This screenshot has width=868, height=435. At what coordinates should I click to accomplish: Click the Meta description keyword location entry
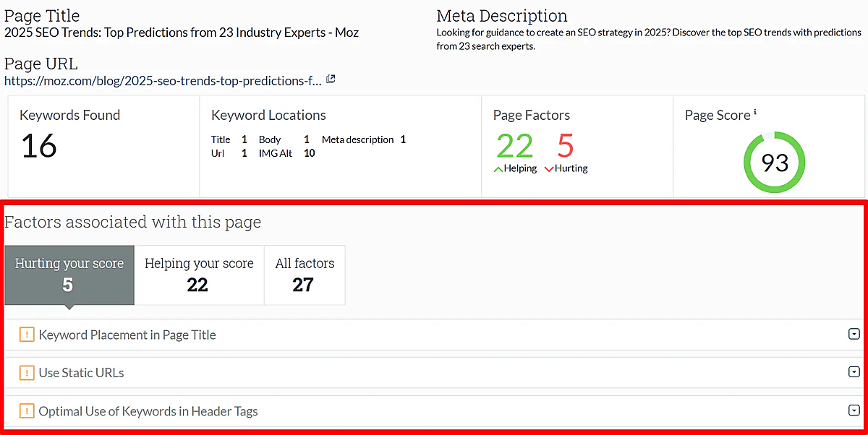tap(364, 139)
